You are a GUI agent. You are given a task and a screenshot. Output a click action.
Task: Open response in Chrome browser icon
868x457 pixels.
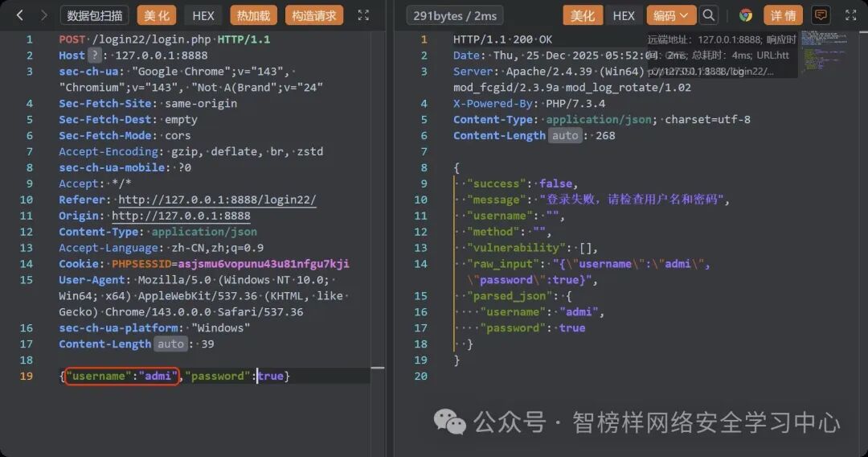(x=746, y=15)
